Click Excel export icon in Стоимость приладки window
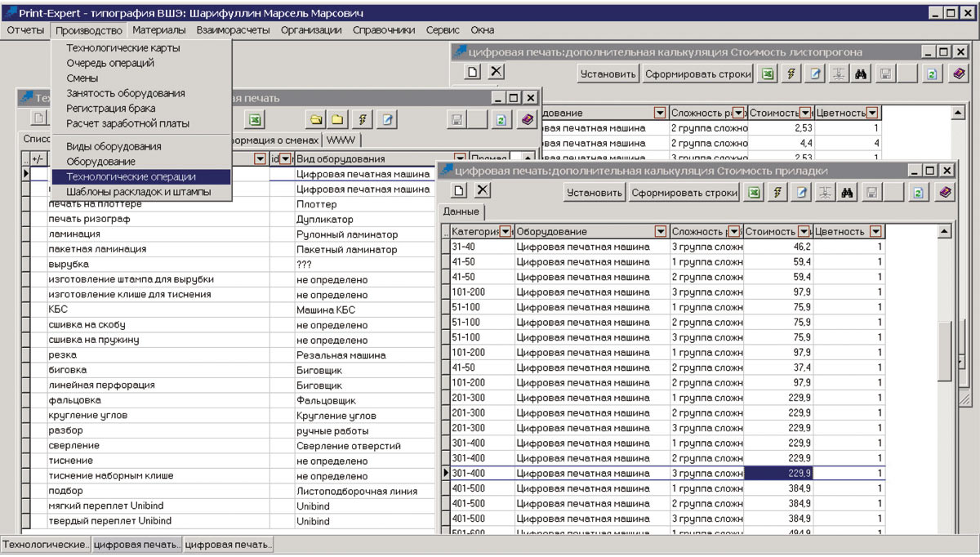Screen dimensions: 980x557 (x=755, y=193)
